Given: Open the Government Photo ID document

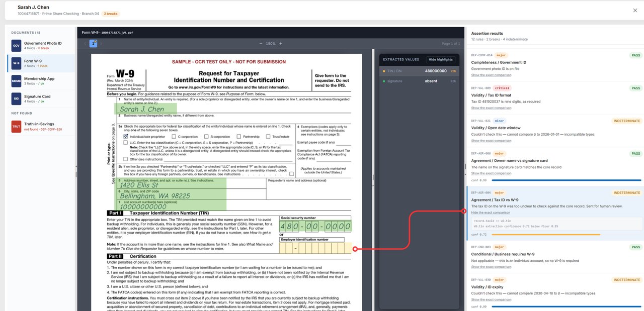Looking at the screenshot, I should tap(41, 46).
